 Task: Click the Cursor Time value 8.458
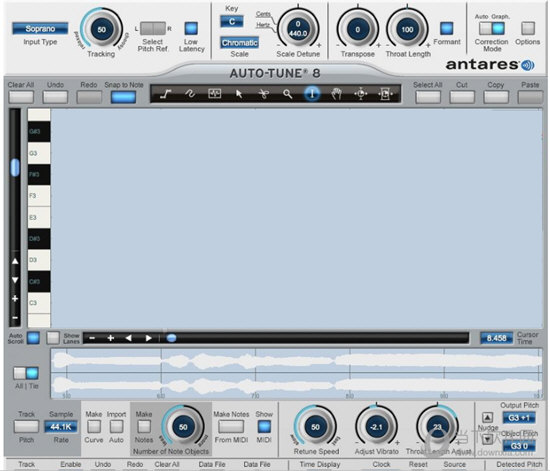pyautogui.click(x=496, y=338)
